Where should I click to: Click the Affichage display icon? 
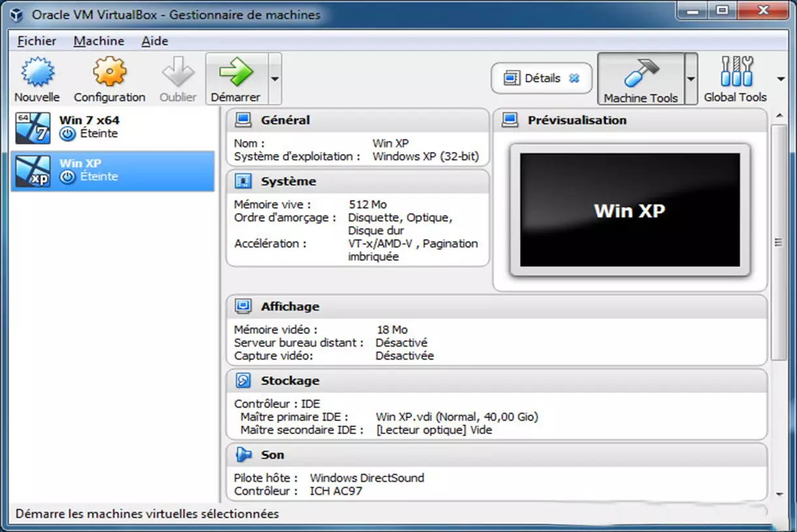click(243, 307)
